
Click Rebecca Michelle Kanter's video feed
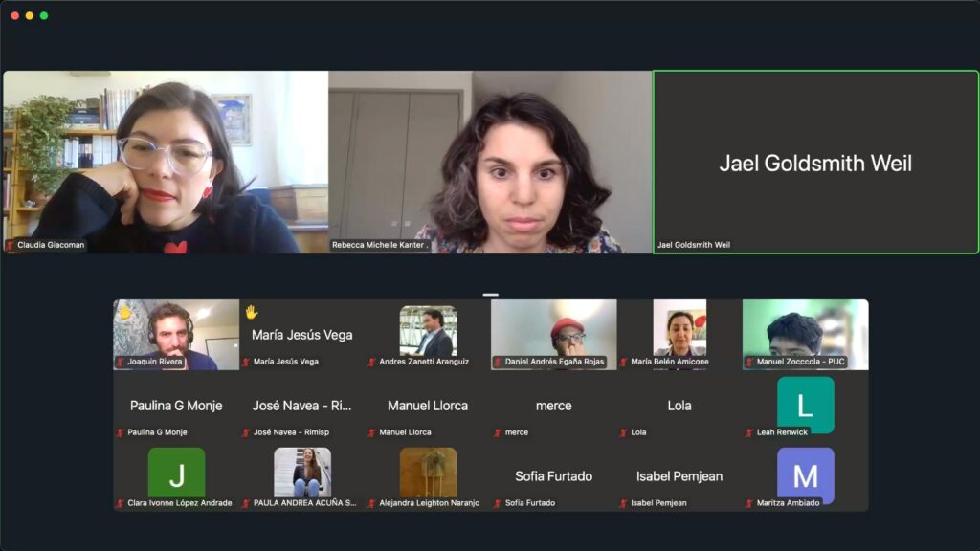coord(490,162)
